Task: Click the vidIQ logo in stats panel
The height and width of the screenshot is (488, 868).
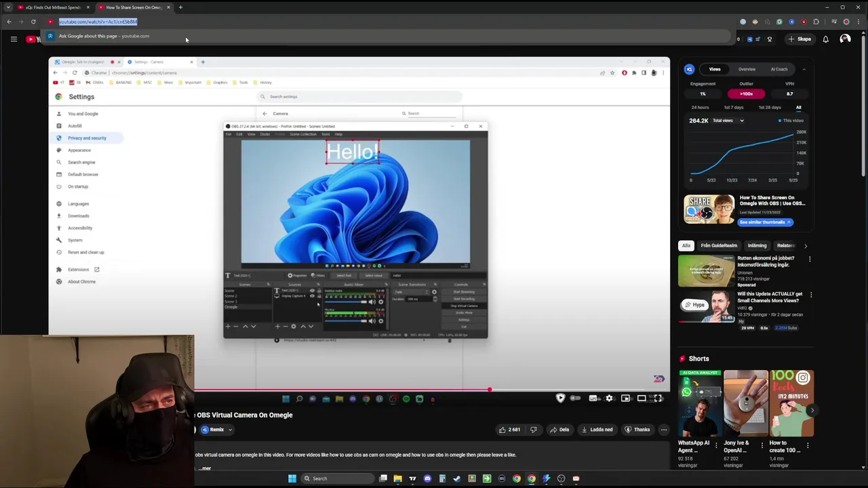Action: (x=690, y=69)
